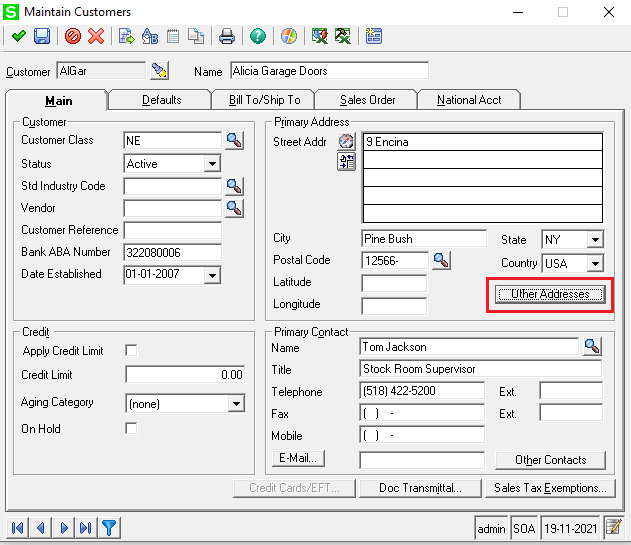Click the Latitude field
The width and height of the screenshot is (631, 545).
tap(394, 283)
